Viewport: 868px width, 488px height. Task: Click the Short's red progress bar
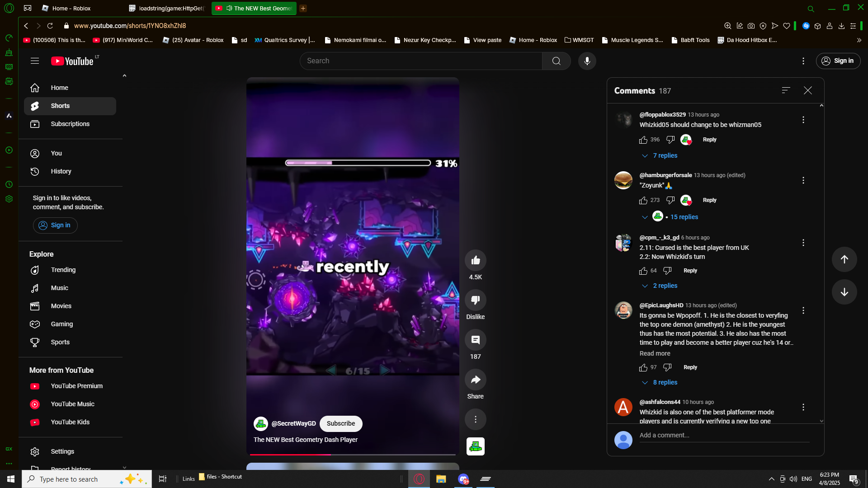coord(352,455)
